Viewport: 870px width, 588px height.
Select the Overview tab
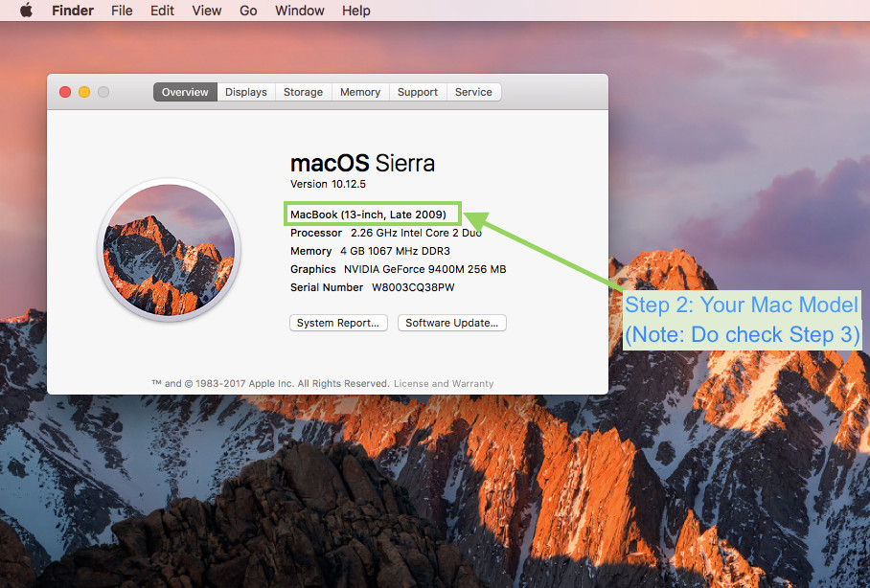pos(185,92)
